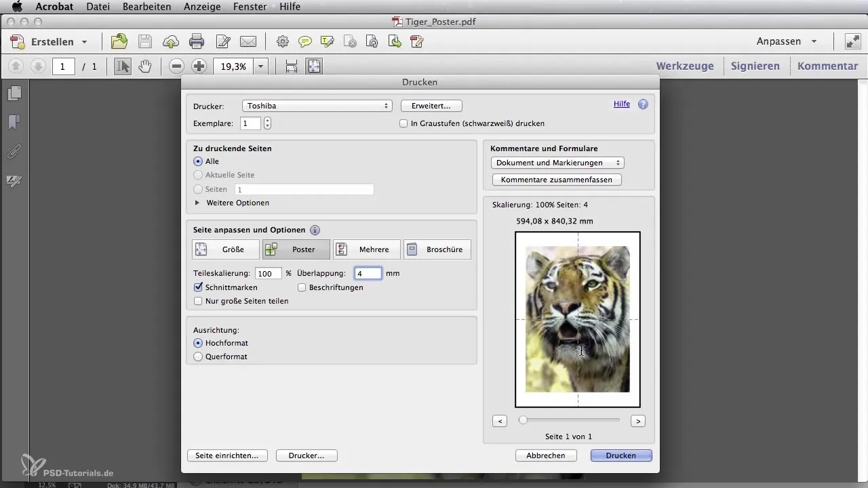Uncheck the Schnittmarken checkbox
Screen dimensions: 868x488
tap(198, 287)
